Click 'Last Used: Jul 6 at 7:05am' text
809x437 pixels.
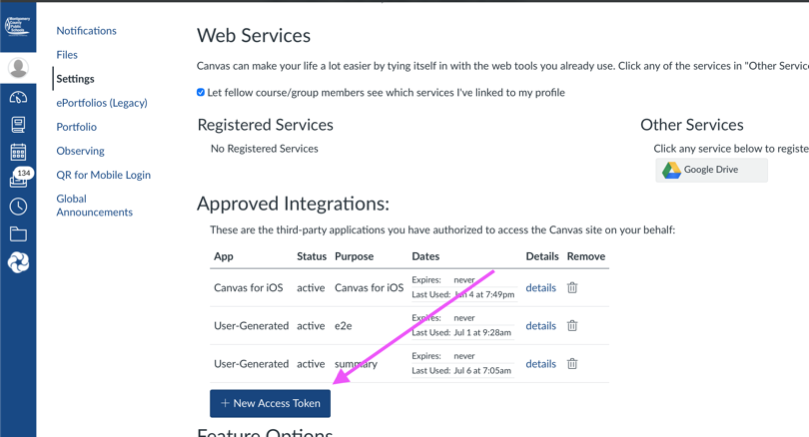pyautogui.click(x=461, y=370)
